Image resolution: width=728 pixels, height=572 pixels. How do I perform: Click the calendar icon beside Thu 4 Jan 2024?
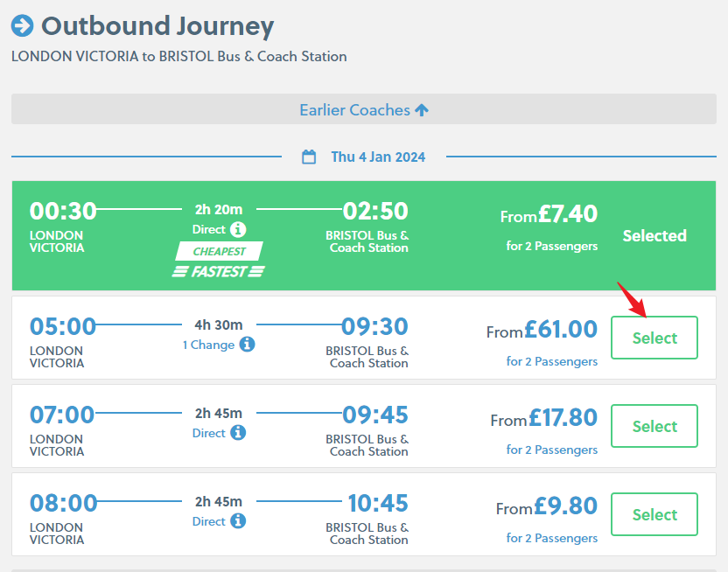309,157
